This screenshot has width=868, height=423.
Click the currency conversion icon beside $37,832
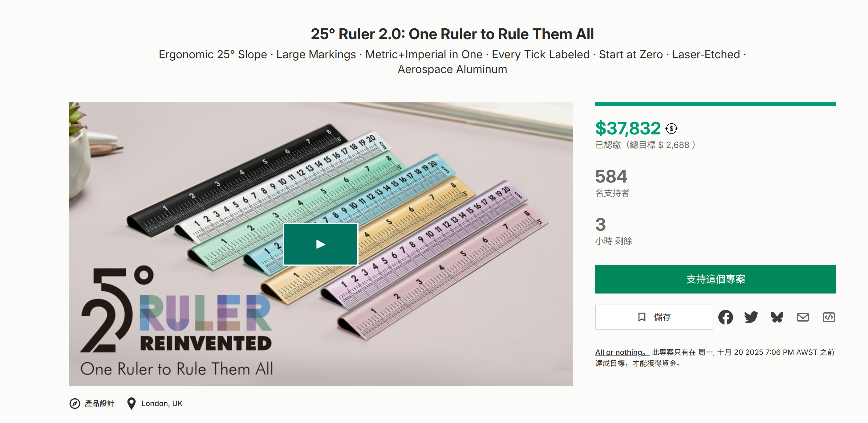click(x=671, y=129)
